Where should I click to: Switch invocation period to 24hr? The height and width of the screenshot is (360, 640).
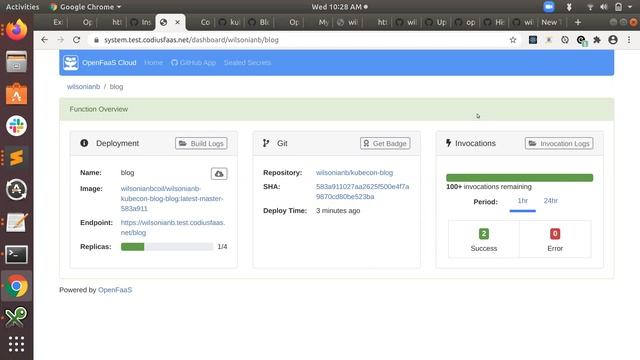551,201
